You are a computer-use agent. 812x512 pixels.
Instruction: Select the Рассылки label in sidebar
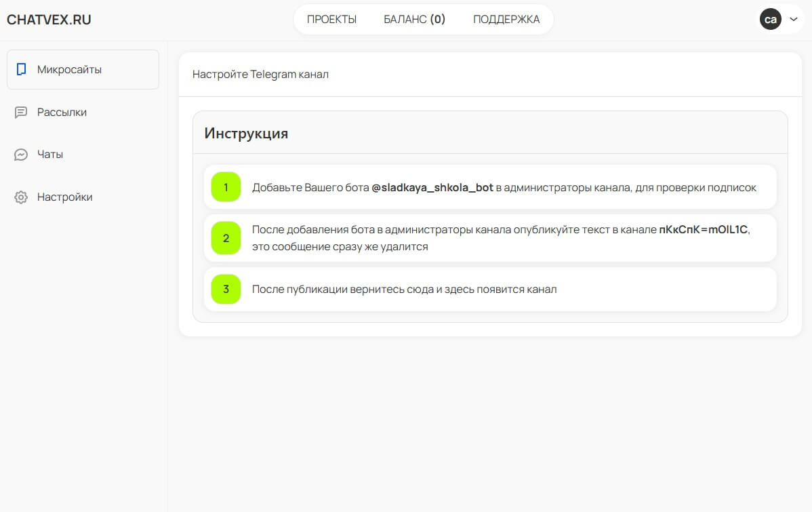pos(62,113)
